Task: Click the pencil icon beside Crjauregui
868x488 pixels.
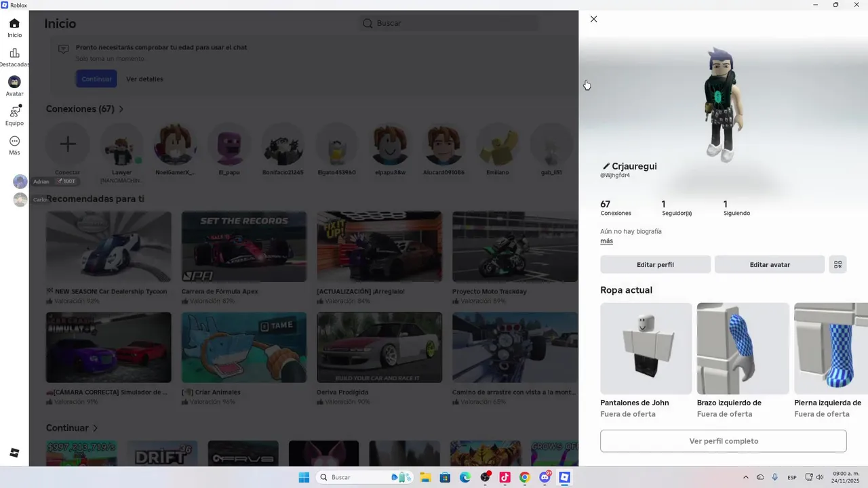Action: [606, 166]
